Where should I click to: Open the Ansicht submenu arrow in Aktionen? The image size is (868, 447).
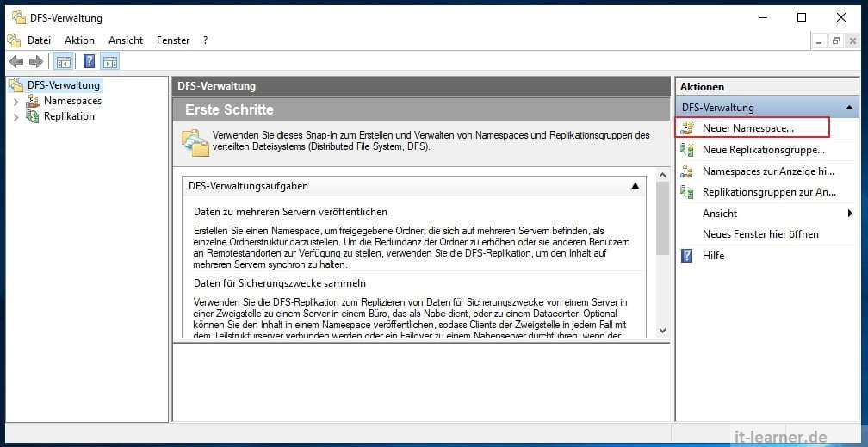850,214
